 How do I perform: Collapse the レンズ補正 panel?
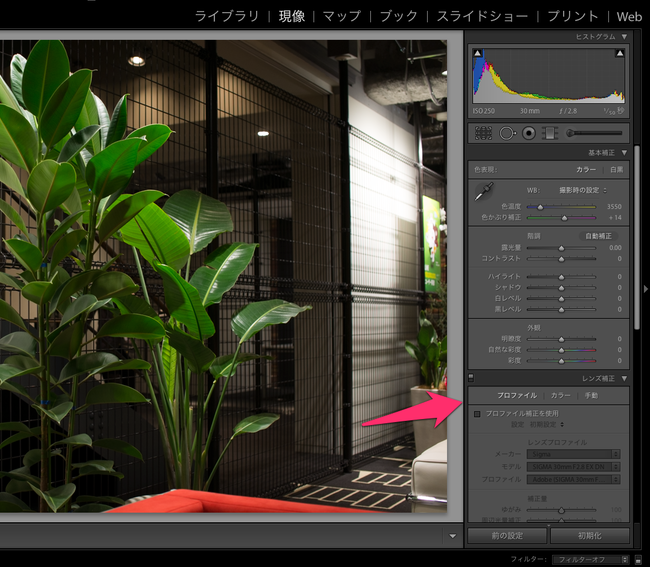pyautogui.click(x=624, y=378)
